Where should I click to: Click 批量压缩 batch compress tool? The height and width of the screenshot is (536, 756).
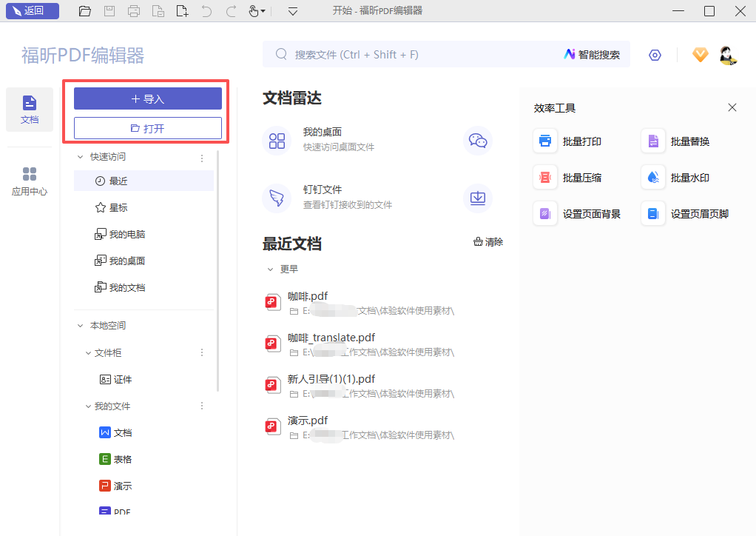pyautogui.click(x=567, y=178)
